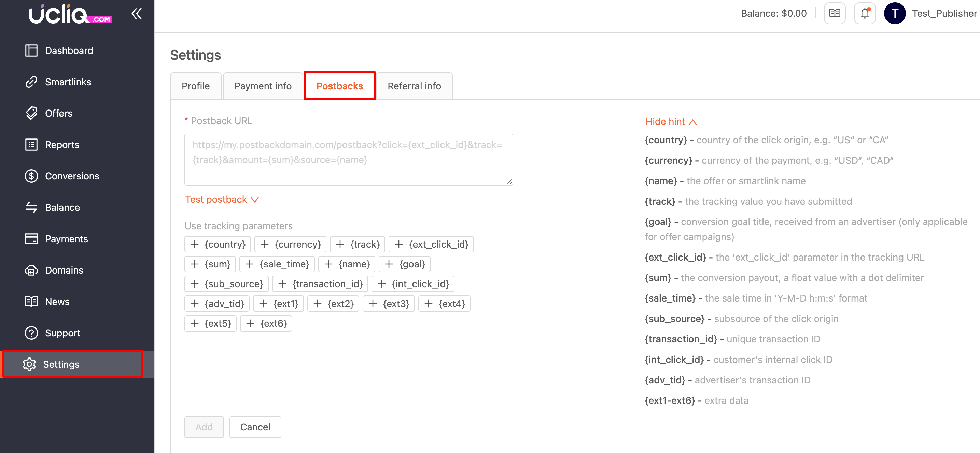
Task: Collapse the Hide hint section
Action: click(x=671, y=122)
